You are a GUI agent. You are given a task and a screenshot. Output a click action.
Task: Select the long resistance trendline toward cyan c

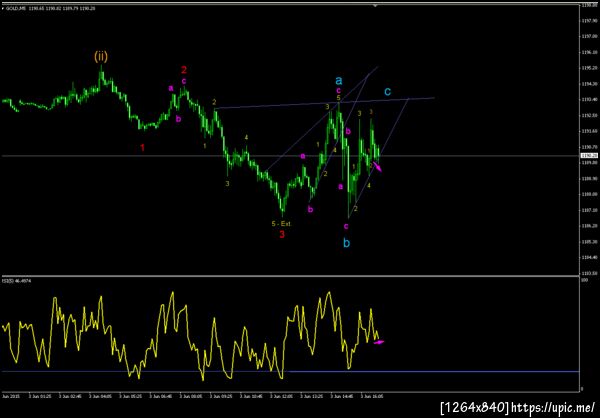pyautogui.click(x=324, y=103)
